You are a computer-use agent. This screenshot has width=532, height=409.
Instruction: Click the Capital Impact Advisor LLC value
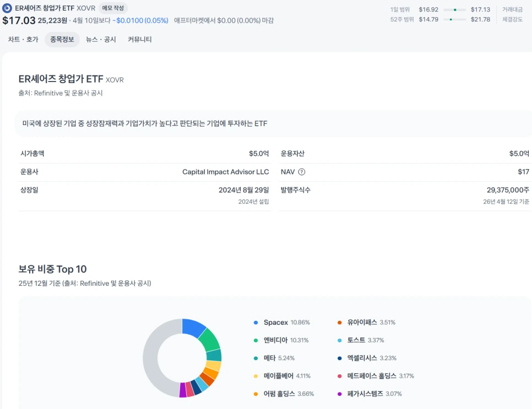(x=226, y=172)
